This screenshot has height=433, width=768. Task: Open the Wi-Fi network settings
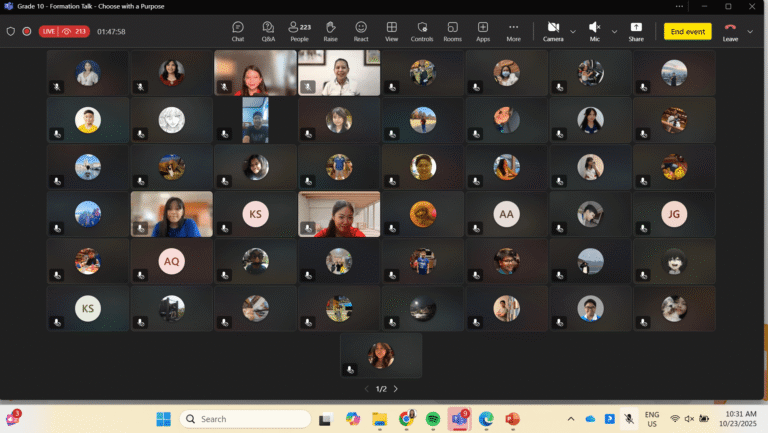674,419
